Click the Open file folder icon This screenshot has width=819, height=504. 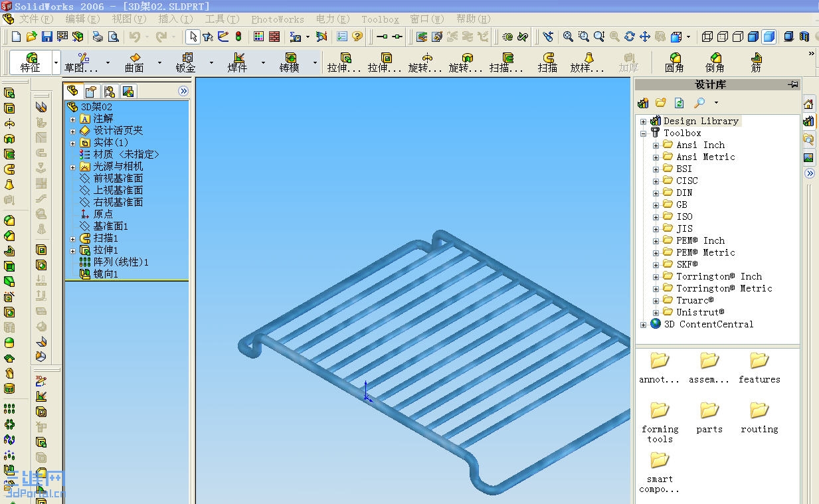click(31, 37)
